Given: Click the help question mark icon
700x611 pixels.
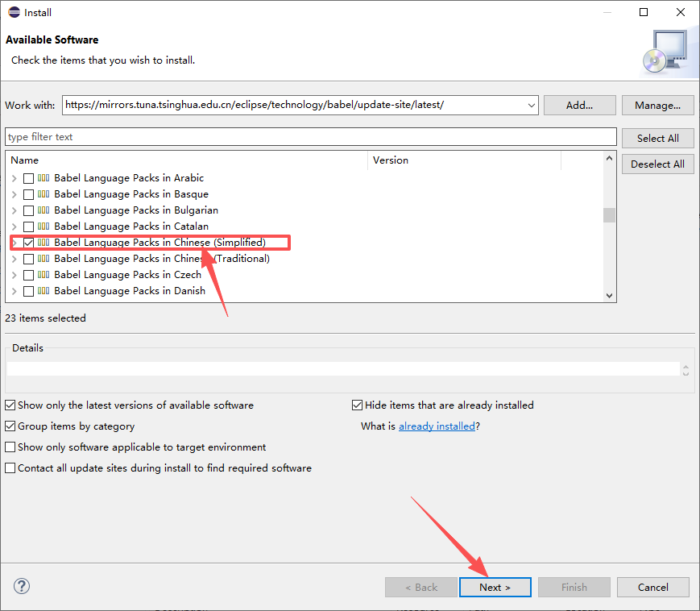Looking at the screenshot, I should [22, 586].
